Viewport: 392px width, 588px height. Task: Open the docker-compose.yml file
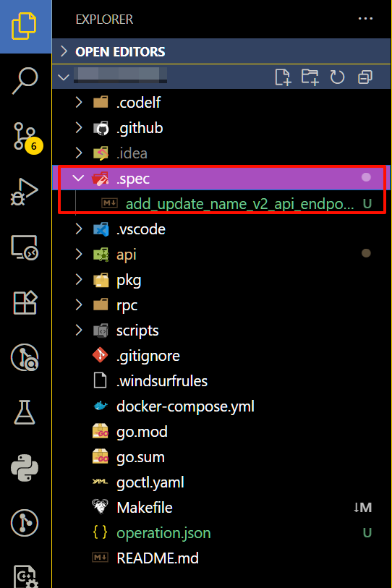pyautogui.click(x=185, y=406)
